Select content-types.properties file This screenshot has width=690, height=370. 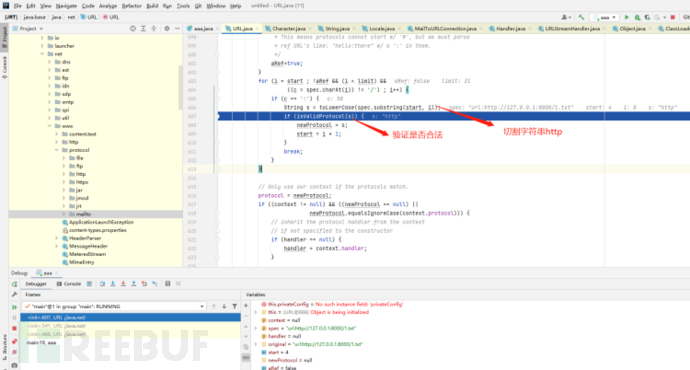click(98, 230)
